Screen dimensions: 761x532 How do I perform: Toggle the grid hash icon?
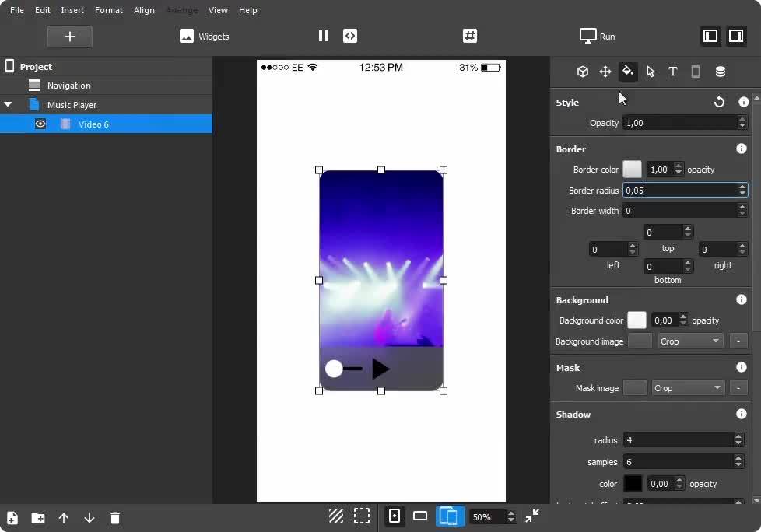click(x=470, y=36)
